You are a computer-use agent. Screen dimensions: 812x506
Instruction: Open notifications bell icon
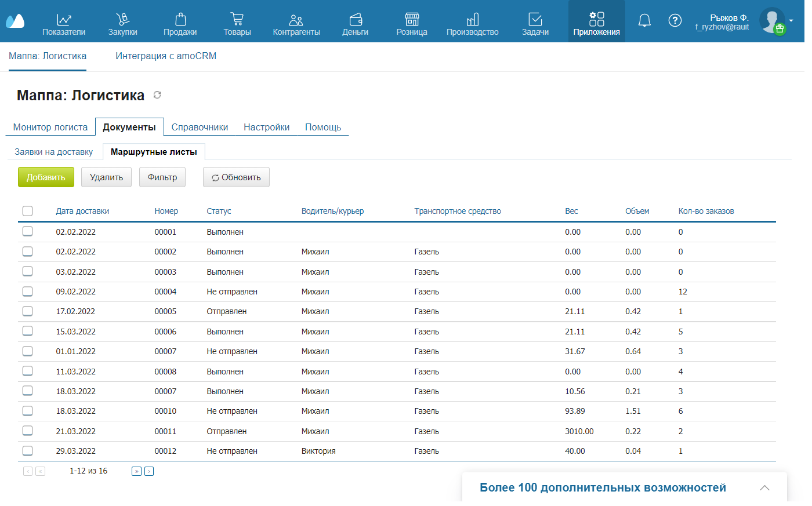point(644,21)
